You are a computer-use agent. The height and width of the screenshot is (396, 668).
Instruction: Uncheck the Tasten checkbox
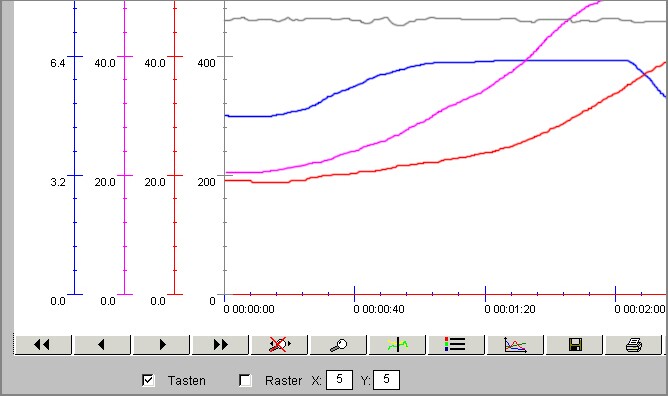(x=148, y=380)
